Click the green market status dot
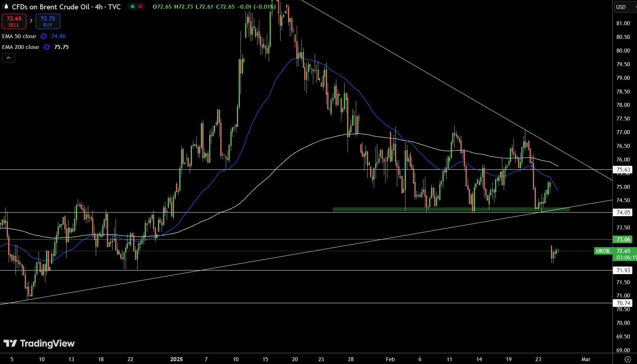Screen dimensions: 637x364 pyautogui.click(x=133, y=6)
